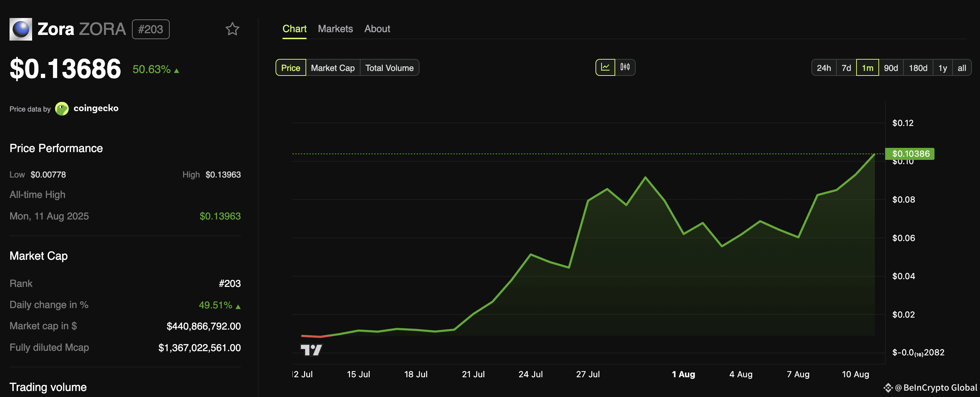Click the 10 Aug date axis label

pos(855,374)
